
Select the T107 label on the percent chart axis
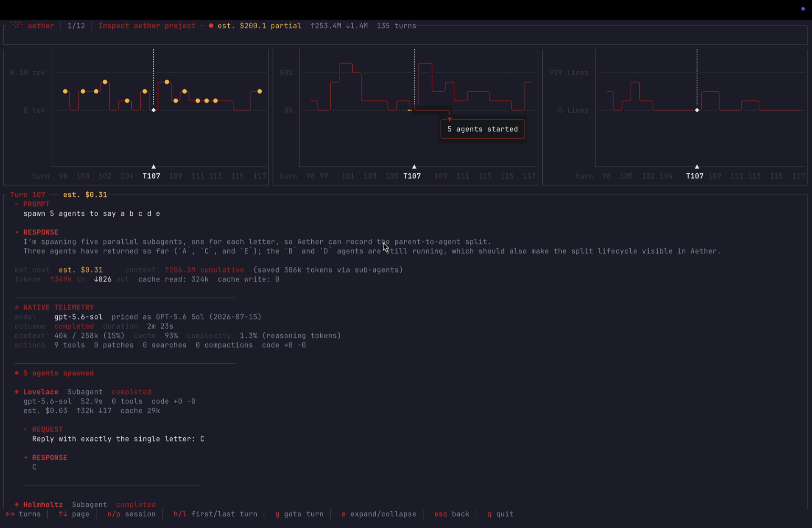click(x=412, y=176)
